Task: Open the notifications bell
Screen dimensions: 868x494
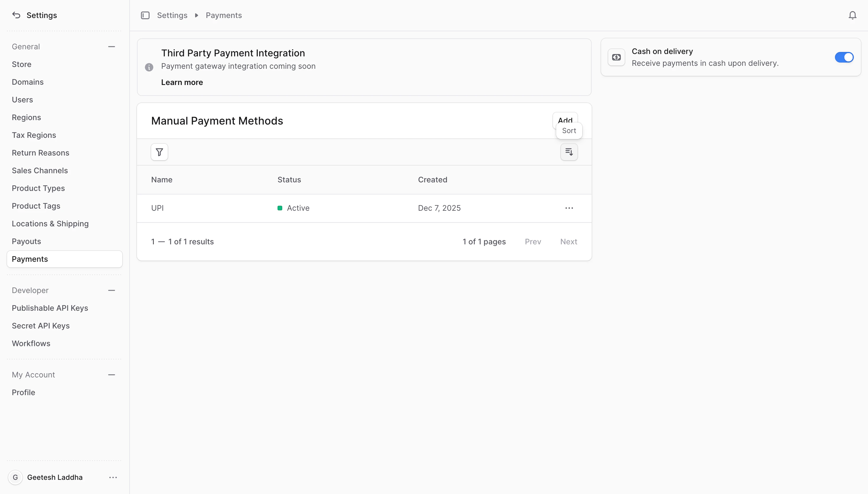Action: point(852,15)
